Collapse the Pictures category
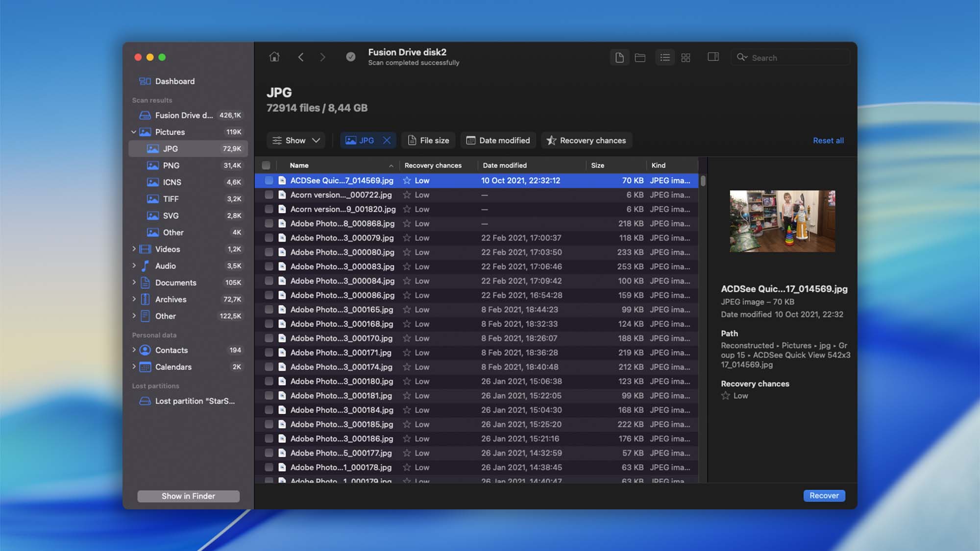Screen dimensions: 980x551 tap(134, 132)
